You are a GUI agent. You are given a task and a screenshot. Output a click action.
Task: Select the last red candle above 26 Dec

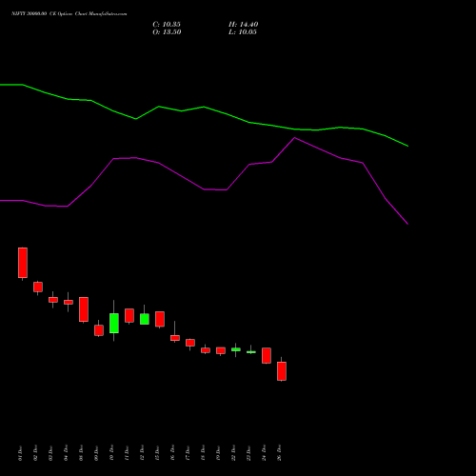[x=282, y=371]
